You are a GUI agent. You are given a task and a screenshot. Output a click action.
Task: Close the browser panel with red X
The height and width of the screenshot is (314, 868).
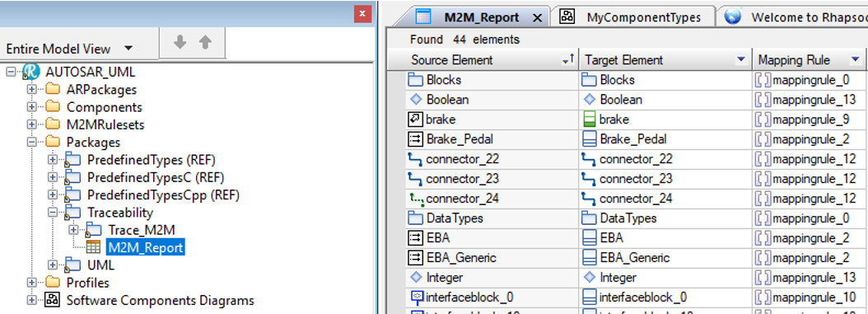tap(362, 14)
